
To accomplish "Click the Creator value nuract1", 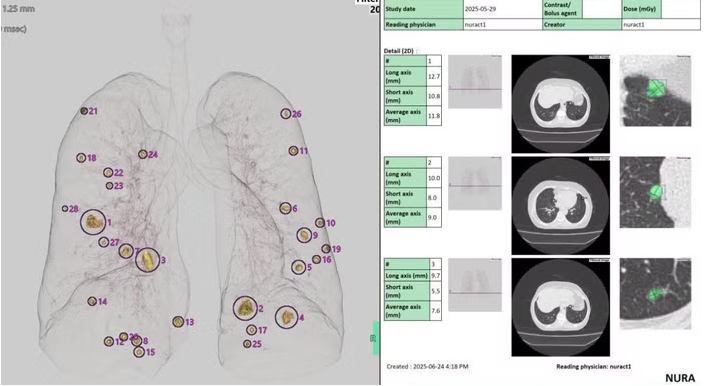I will 633,25.
